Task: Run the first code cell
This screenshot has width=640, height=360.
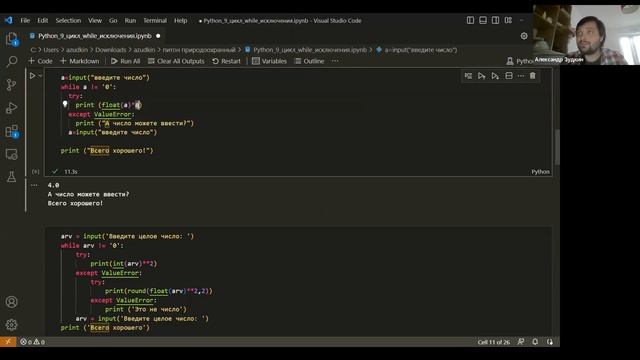Action: pos(32,76)
